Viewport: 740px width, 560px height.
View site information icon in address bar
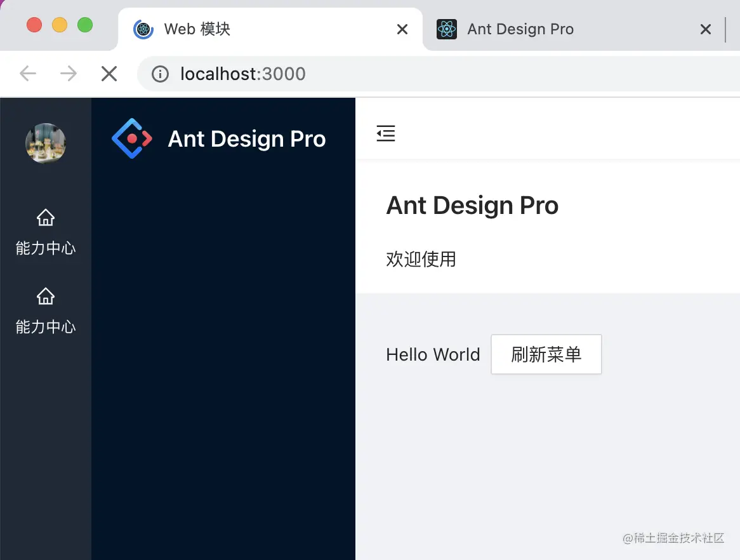160,74
